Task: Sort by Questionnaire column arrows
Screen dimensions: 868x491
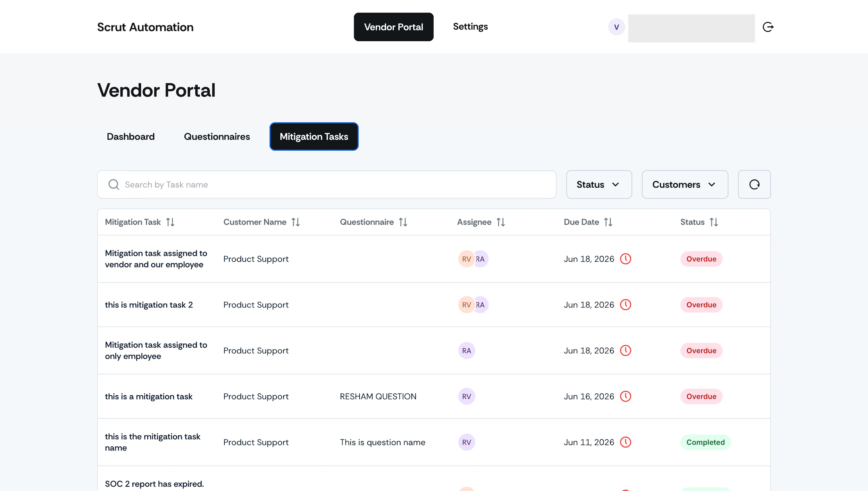Action: tap(403, 222)
